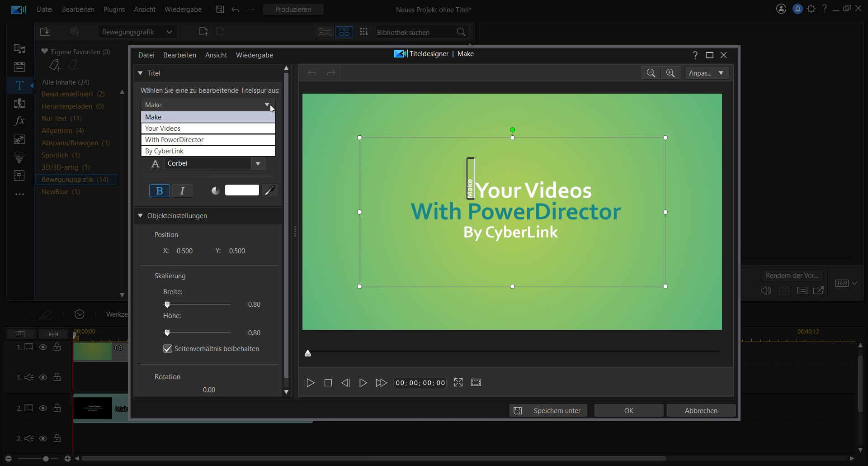Open Datei menu in Title Designer
Viewport: 868px width, 466px height.
146,55
